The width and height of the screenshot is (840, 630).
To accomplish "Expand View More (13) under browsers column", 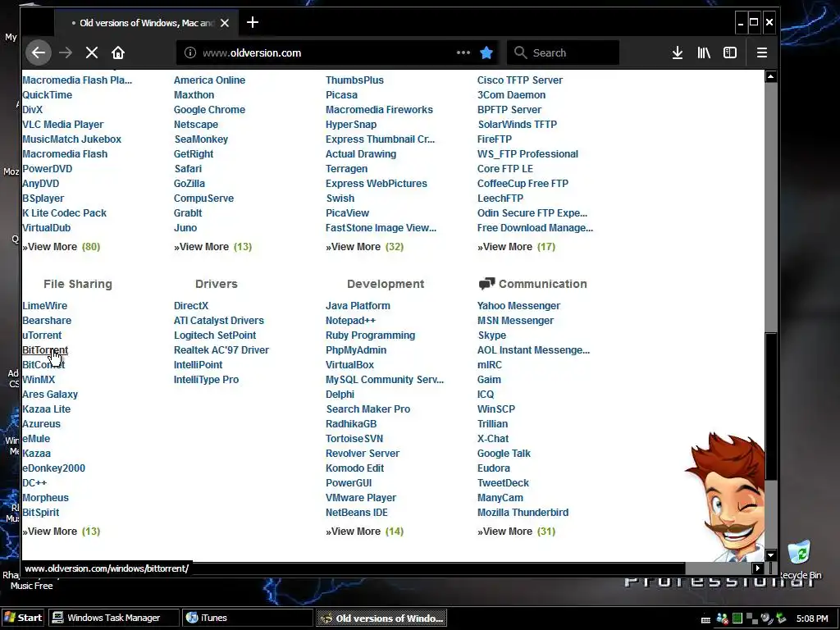I will (x=212, y=246).
